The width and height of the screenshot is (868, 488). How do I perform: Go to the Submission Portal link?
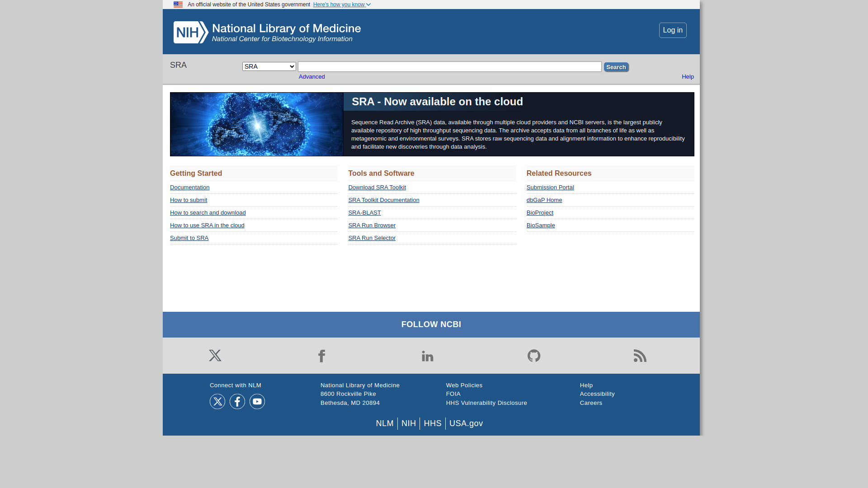[x=550, y=188]
